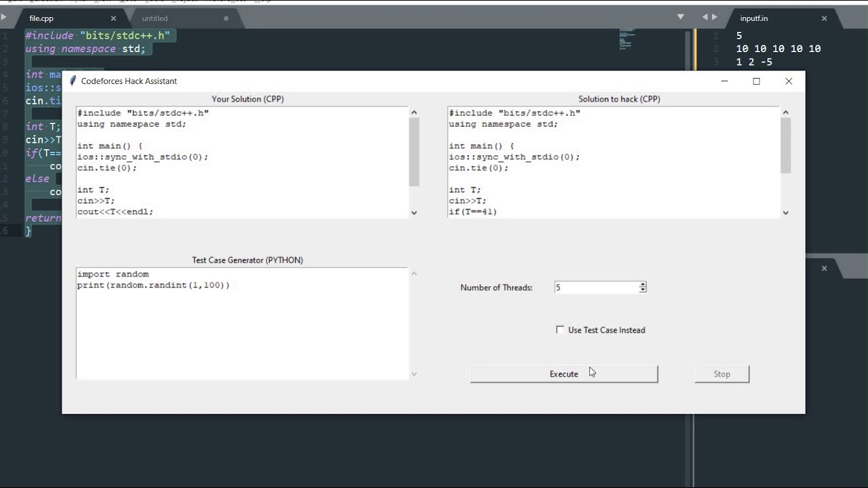Click the Stop button
The width and height of the screenshot is (868, 488).
(x=722, y=374)
